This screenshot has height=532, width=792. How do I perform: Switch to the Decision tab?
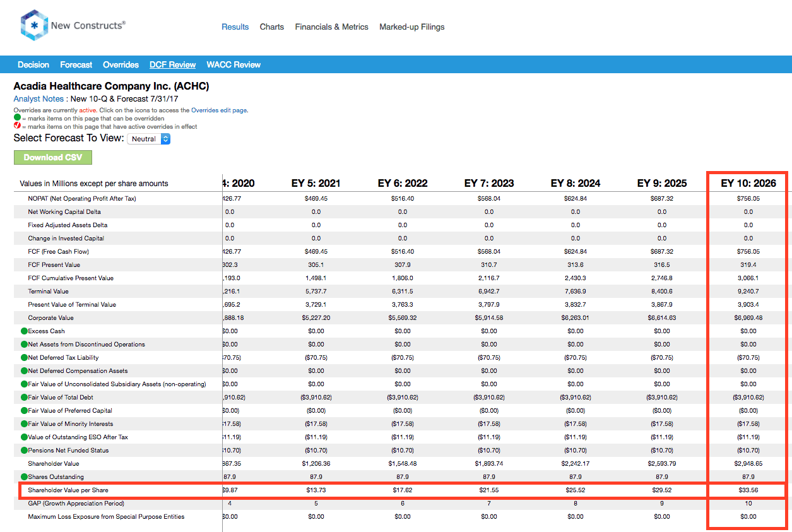pyautogui.click(x=33, y=65)
